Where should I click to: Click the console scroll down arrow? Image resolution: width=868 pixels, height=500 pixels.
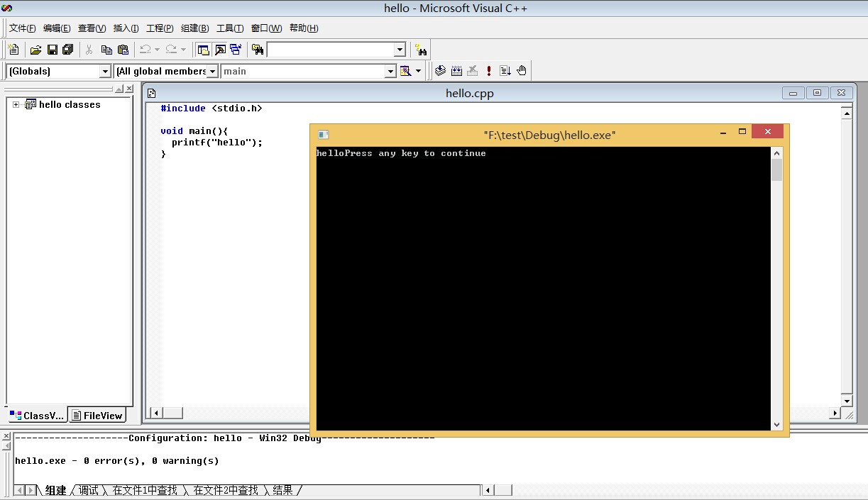[x=776, y=424]
